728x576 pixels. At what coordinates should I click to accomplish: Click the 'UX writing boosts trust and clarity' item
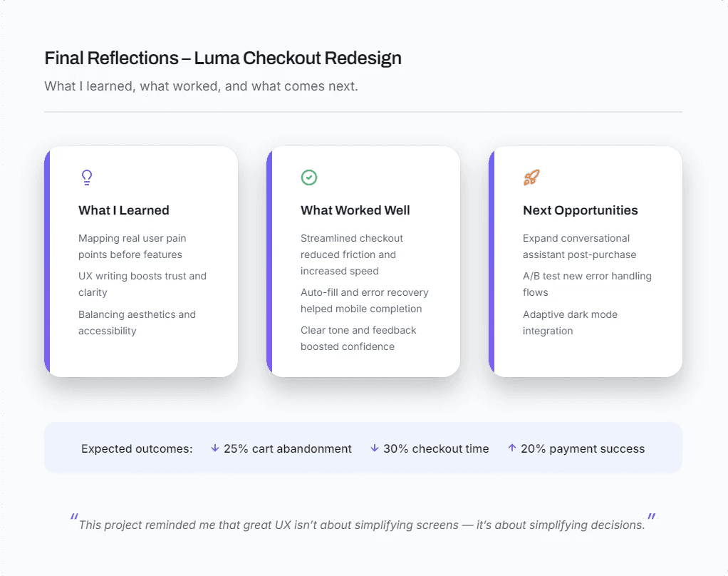[142, 284]
